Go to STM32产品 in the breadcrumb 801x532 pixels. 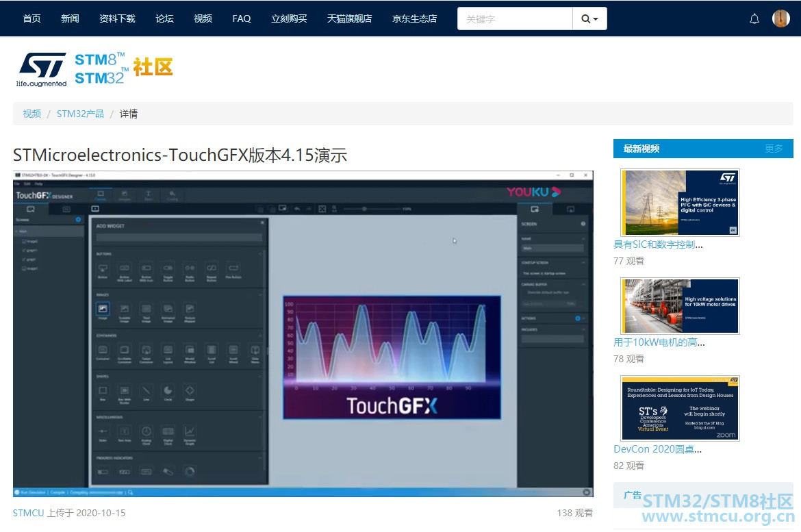(80, 114)
